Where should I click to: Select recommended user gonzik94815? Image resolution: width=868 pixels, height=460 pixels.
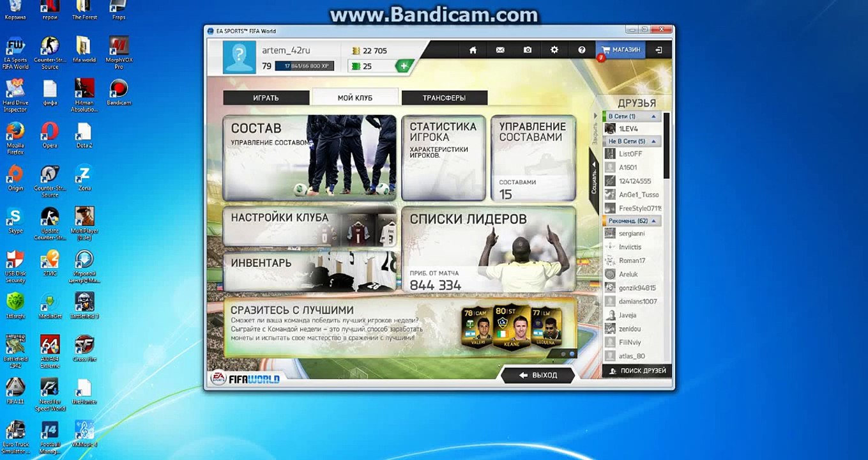click(632, 288)
